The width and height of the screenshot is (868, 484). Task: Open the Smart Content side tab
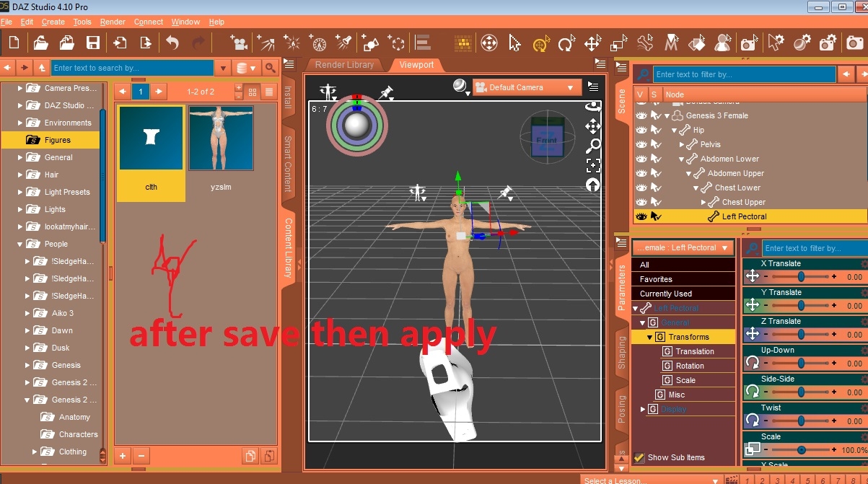[287, 164]
